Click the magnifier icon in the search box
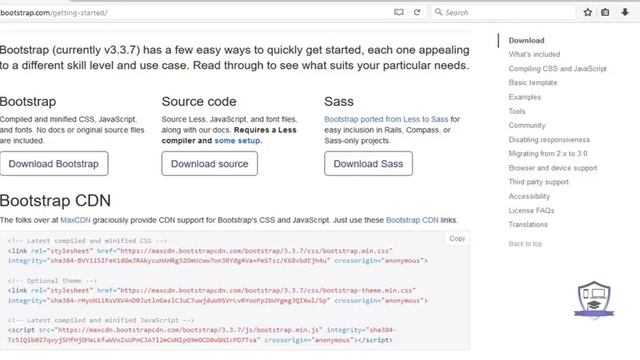Viewport: 640px width, 360px height. [438, 12]
